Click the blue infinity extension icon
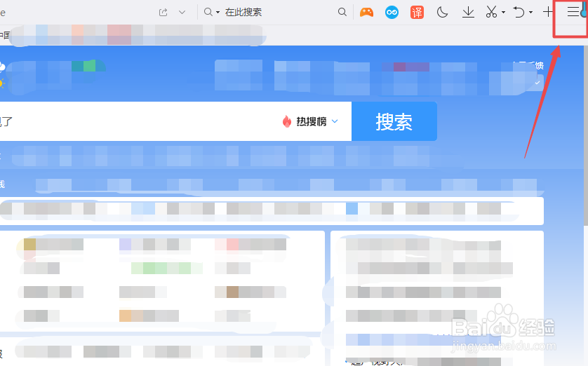This screenshot has height=366, width=588. click(x=392, y=13)
